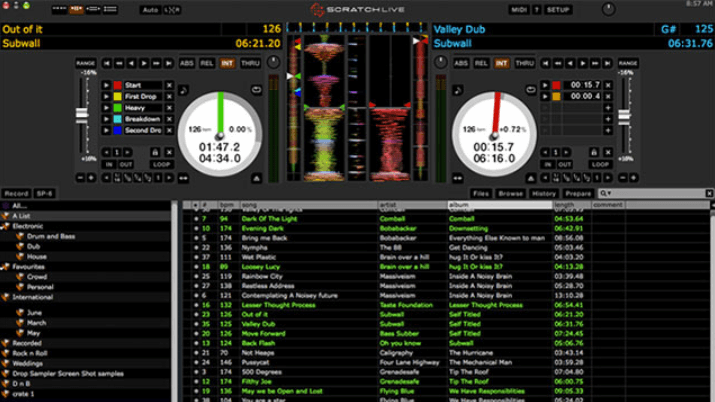This screenshot has height=402, width=715.
Task: Set loop IN point on left deck
Action: click(109, 165)
